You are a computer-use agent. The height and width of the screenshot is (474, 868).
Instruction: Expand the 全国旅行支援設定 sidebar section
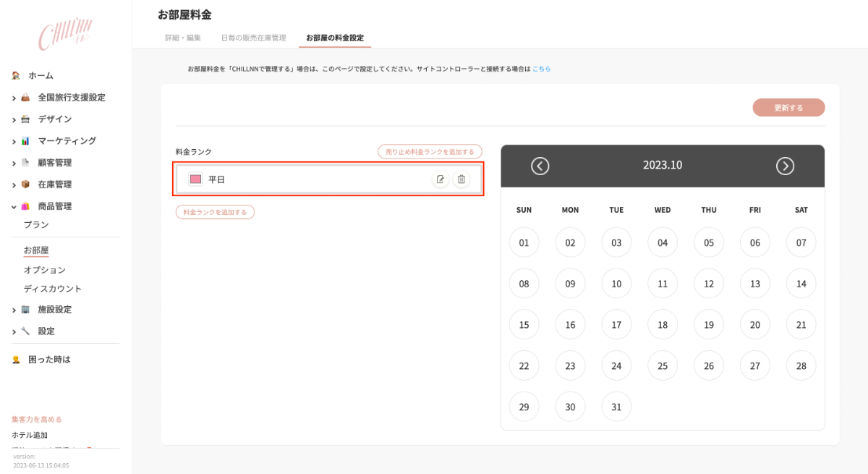tap(14, 97)
